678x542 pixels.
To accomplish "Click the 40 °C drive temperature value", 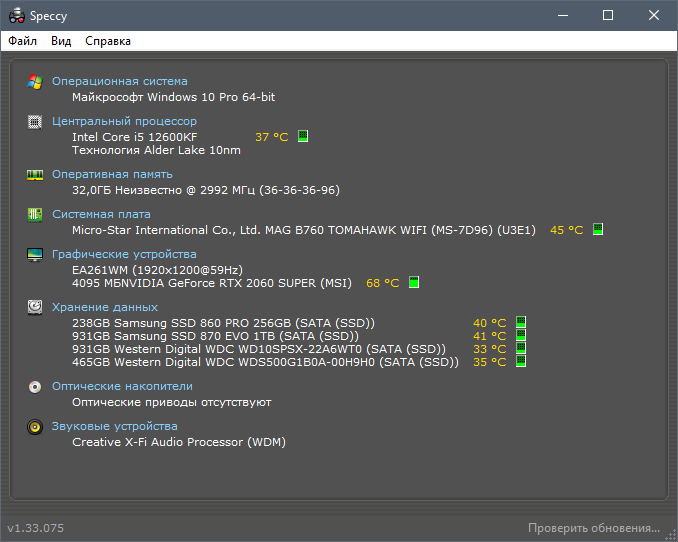I will (x=489, y=323).
